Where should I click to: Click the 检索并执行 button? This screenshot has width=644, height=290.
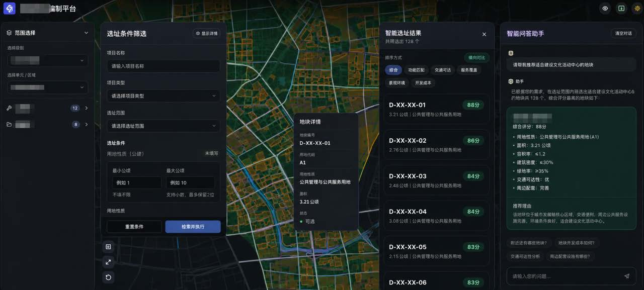click(x=193, y=227)
